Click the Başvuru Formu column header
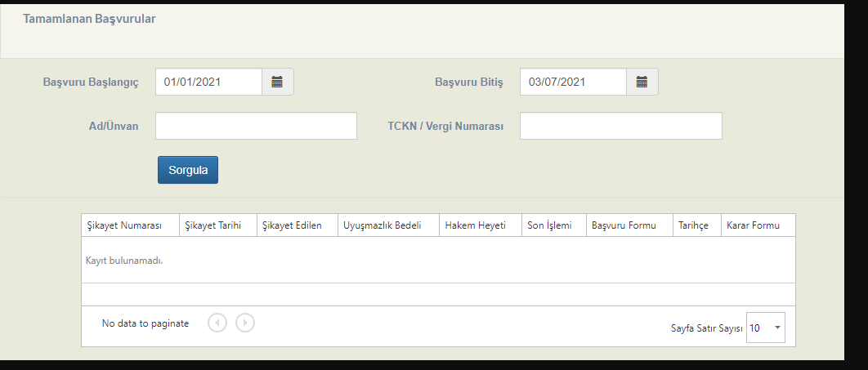The image size is (868, 370). (x=630, y=225)
